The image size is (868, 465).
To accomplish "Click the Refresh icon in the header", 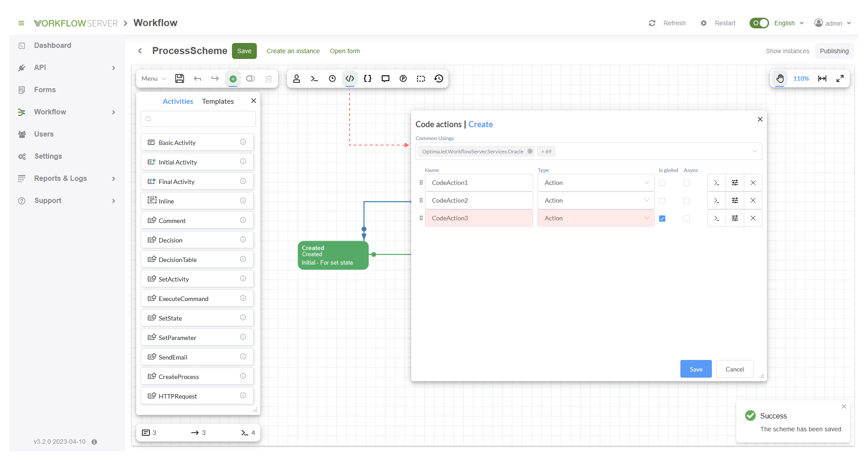I will [x=652, y=23].
